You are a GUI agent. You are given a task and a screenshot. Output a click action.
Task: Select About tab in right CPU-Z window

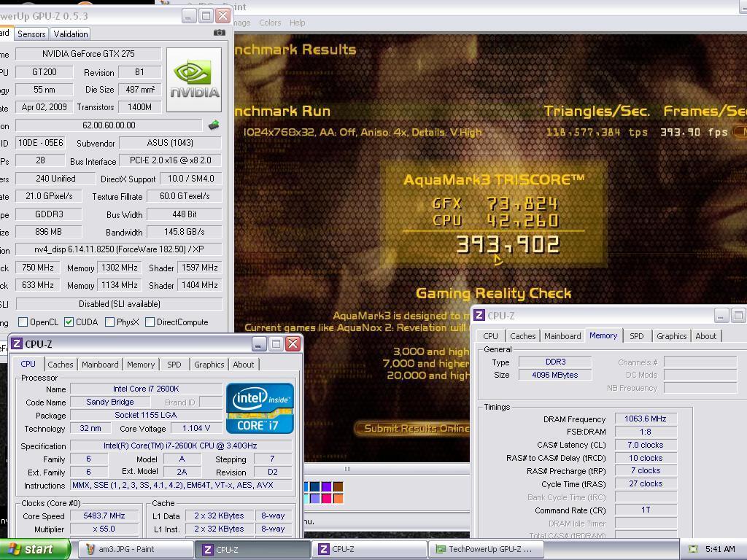[705, 336]
